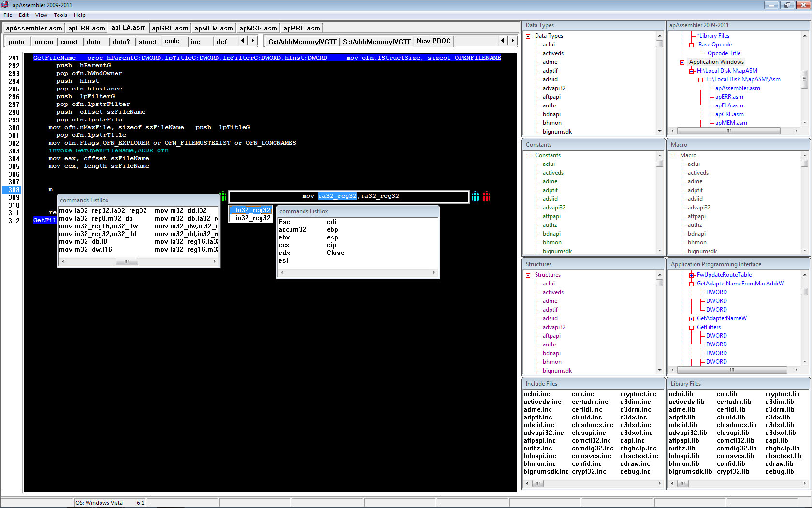
Task: Expand the GetAdapterNameW API node
Action: coord(692,319)
